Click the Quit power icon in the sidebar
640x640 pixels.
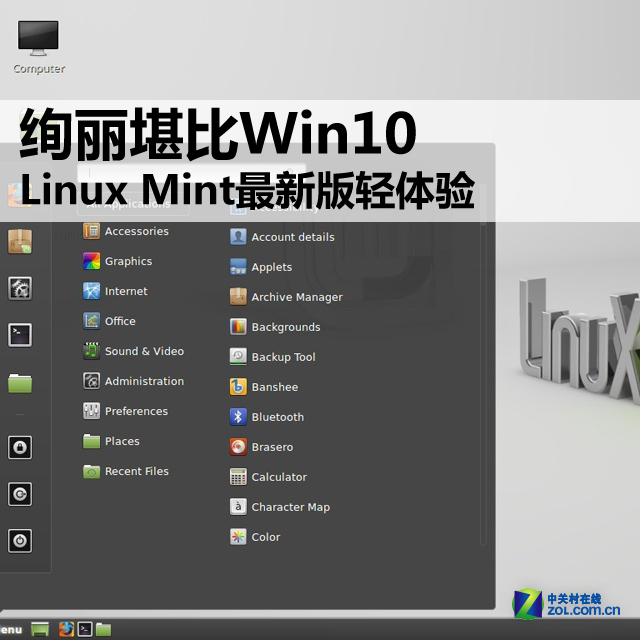[x=20, y=541]
